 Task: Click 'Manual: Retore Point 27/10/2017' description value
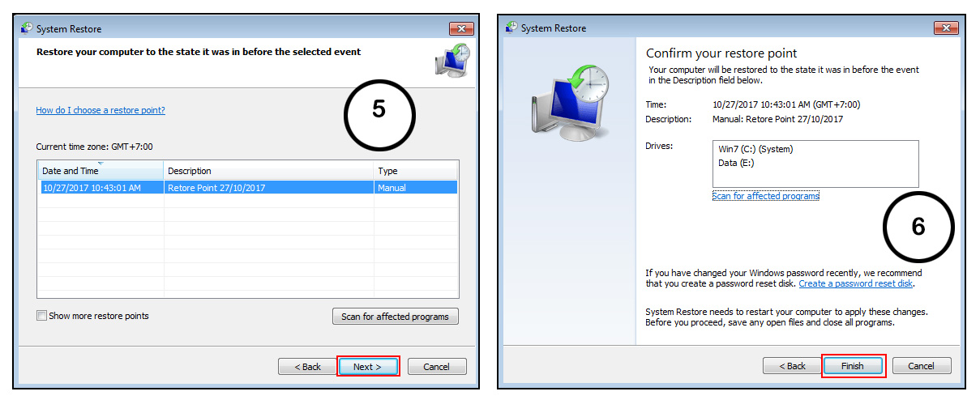pos(778,119)
